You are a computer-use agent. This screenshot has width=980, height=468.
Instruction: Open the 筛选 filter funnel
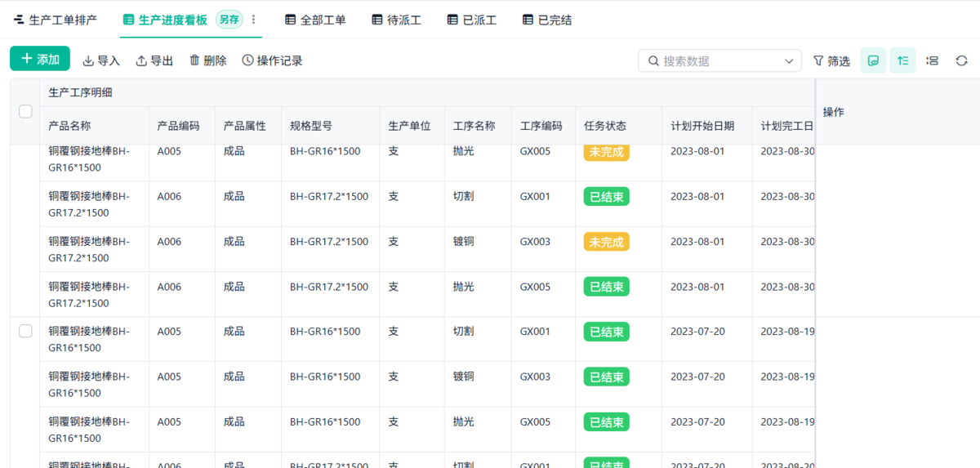click(831, 60)
